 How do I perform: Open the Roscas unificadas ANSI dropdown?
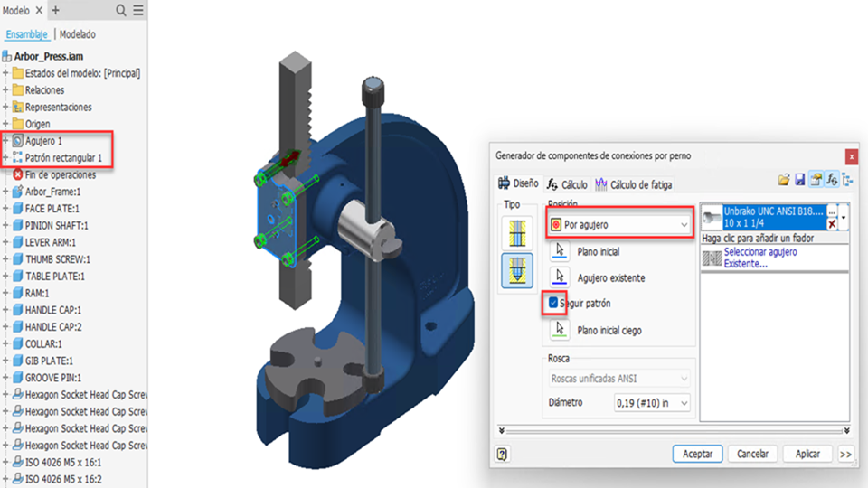(x=618, y=379)
